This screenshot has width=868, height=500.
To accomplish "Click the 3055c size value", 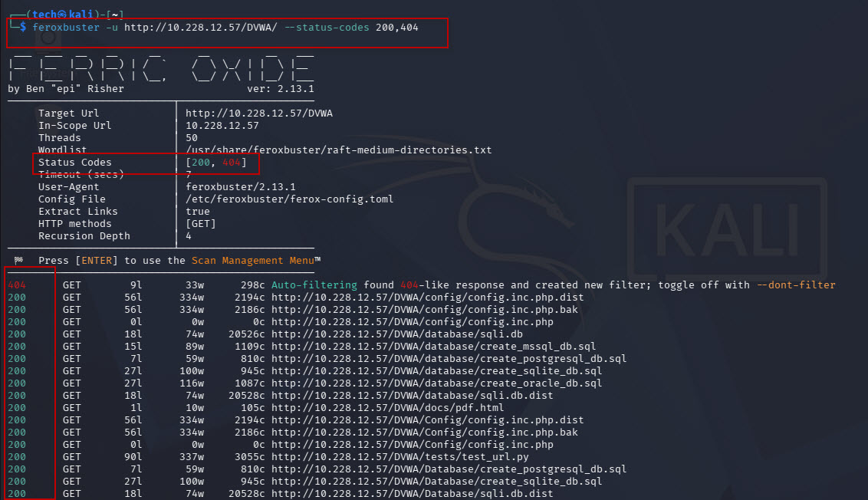I will (250, 457).
